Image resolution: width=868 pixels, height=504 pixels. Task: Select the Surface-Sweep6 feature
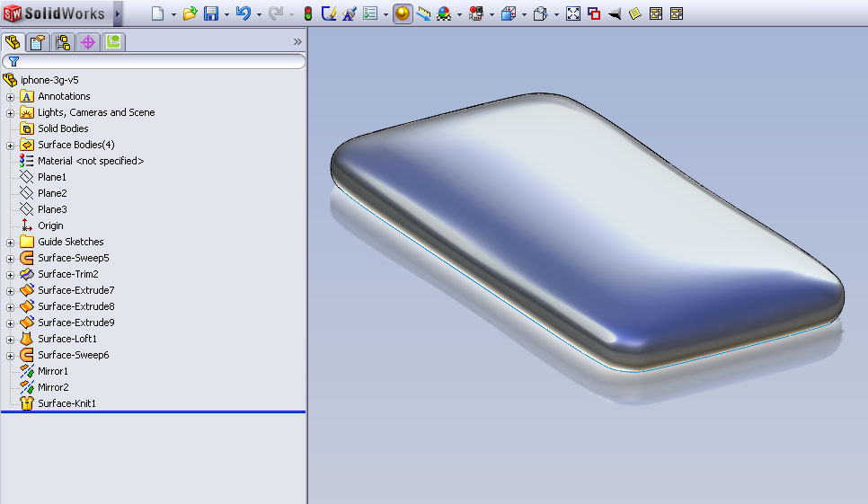[73, 355]
